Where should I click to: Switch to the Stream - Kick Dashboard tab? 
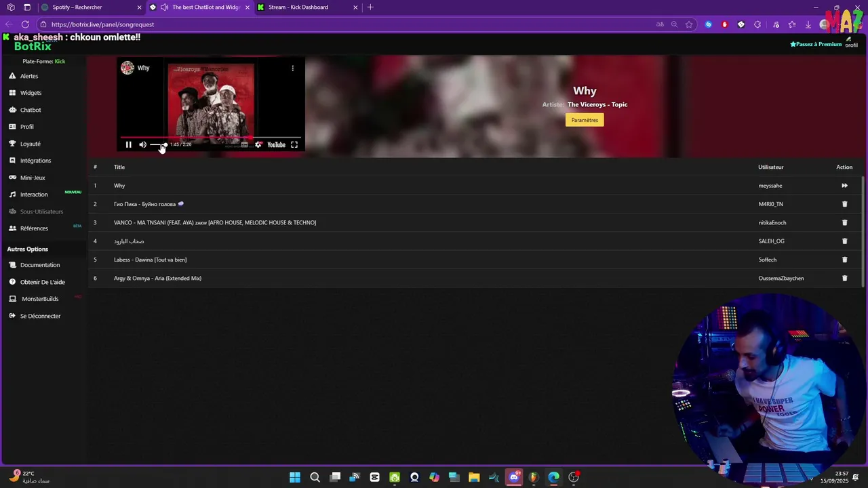(307, 7)
